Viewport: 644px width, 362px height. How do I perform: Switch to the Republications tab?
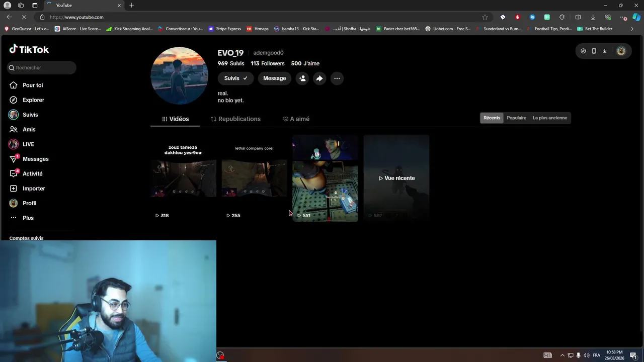coord(235,119)
